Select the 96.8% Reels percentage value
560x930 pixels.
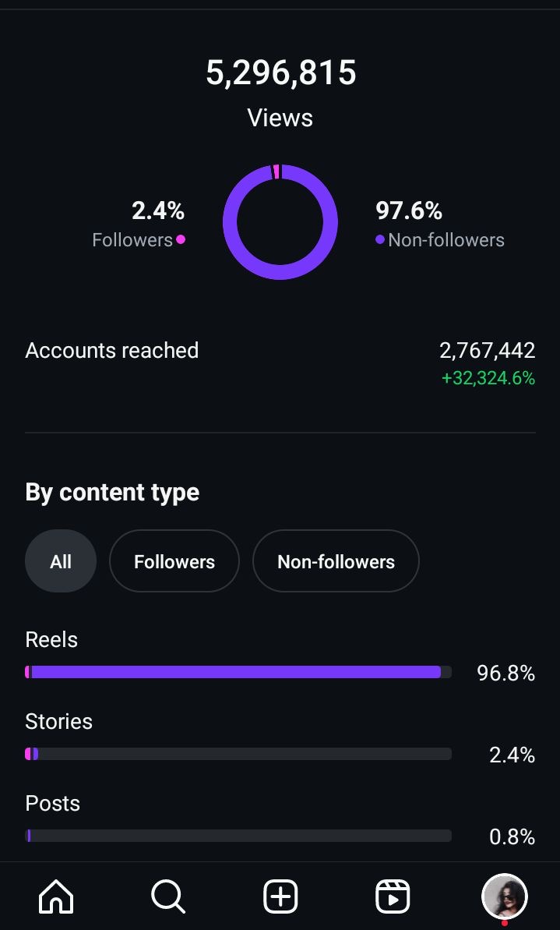[505, 674]
